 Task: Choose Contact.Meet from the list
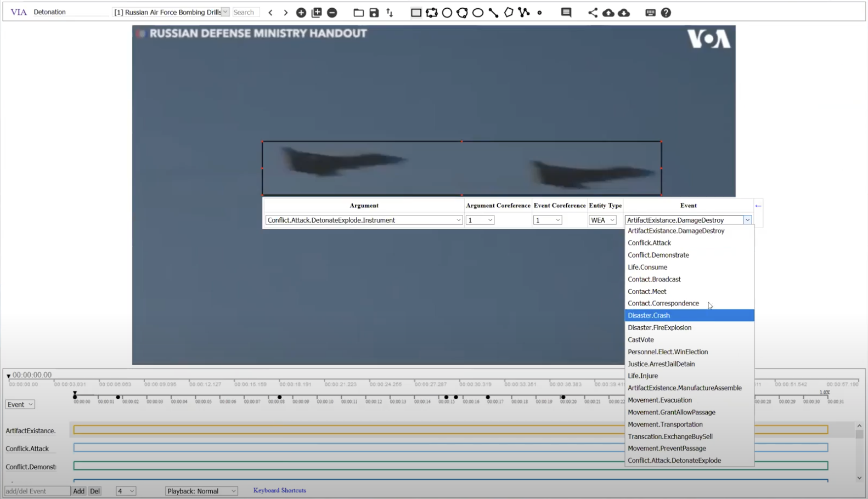tap(689, 291)
